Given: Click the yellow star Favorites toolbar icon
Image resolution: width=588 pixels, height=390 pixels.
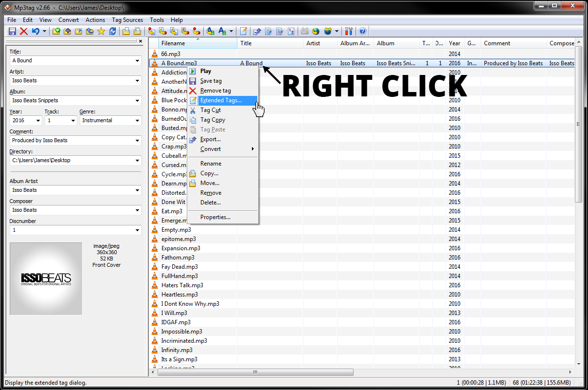Looking at the screenshot, I should 101,31.
